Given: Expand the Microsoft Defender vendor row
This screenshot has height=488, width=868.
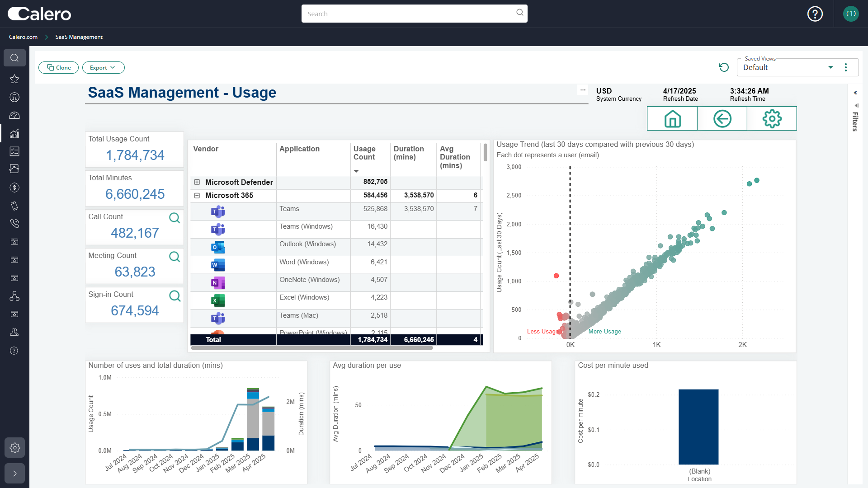Looking at the screenshot, I should (x=197, y=182).
